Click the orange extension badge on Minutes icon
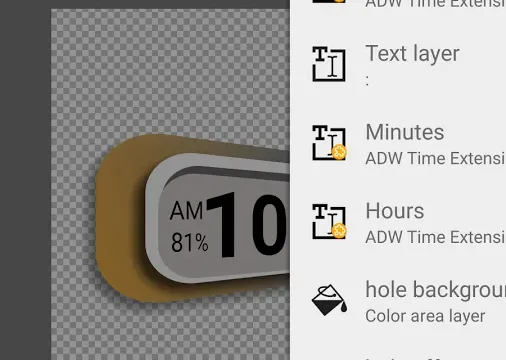Image resolution: width=506 pixels, height=360 pixels. pos(339,152)
